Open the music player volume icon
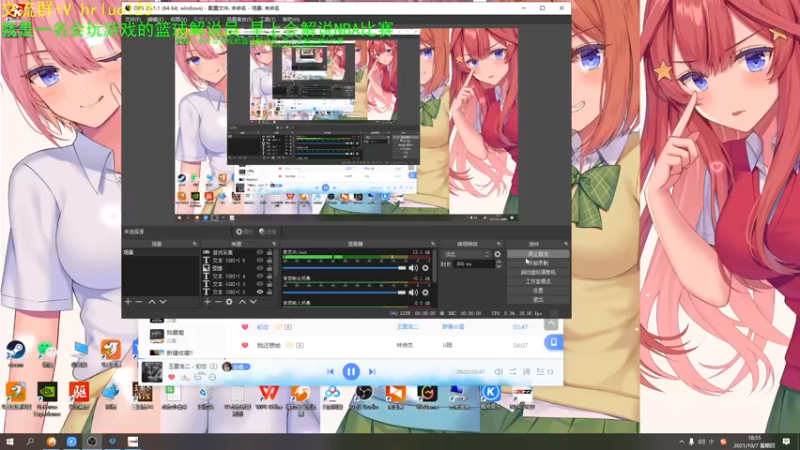 498,372
